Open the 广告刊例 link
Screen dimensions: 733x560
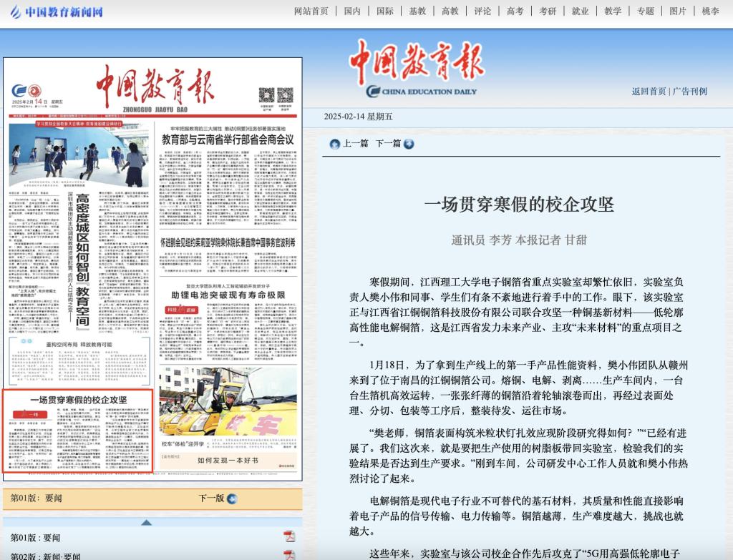(x=689, y=92)
